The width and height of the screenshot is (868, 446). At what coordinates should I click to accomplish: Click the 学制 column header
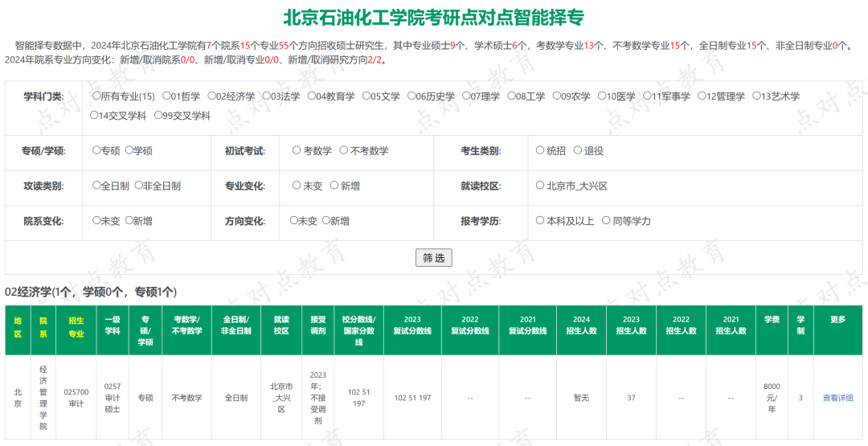(800, 330)
